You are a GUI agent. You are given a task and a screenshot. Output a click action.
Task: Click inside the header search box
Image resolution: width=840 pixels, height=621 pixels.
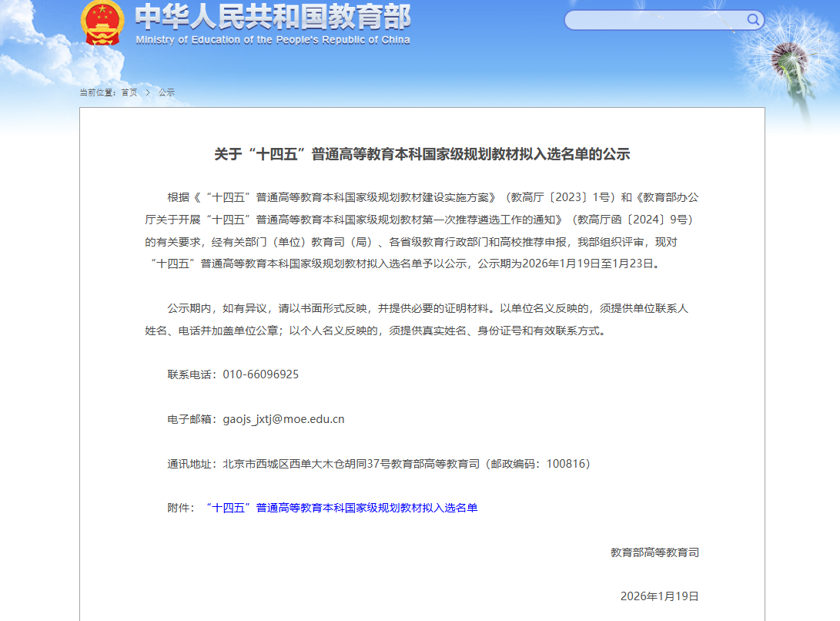(x=654, y=20)
